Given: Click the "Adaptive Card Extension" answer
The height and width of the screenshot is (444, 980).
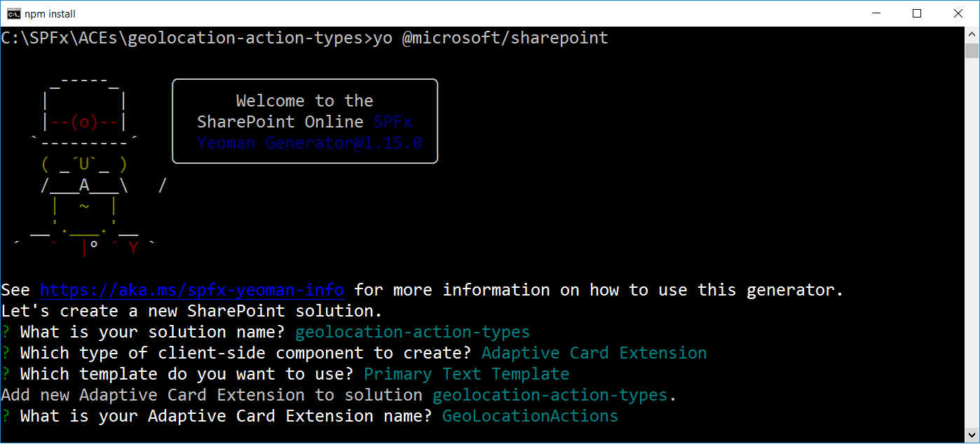Looking at the screenshot, I should pos(594,353).
